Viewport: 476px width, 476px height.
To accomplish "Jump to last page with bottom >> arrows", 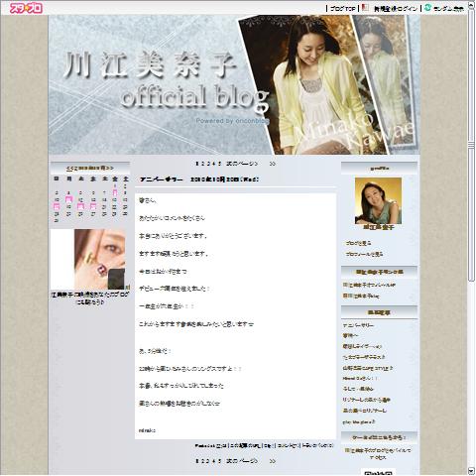I will click(273, 461).
